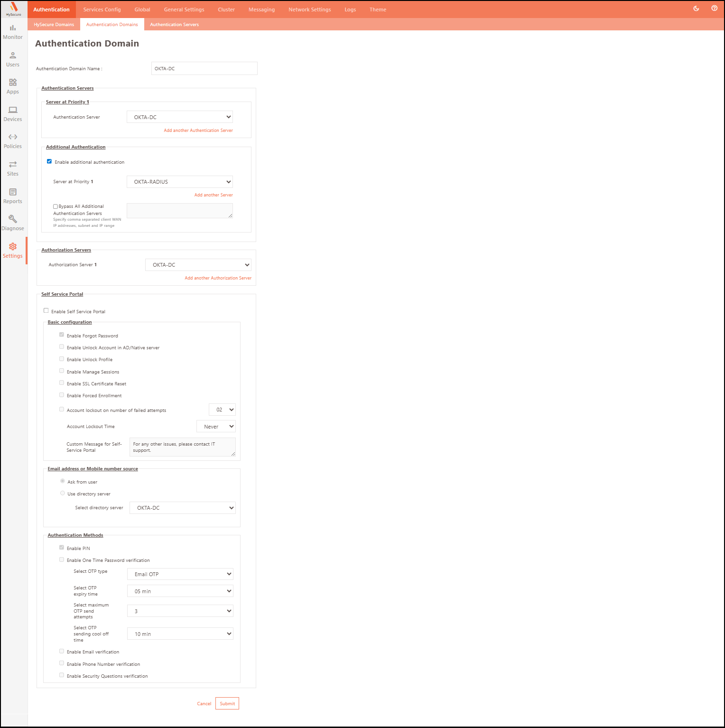725x728 pixels.
Task: Expand the Authentication Server OKTA-DC dropdown
Action: coord(180,117)
